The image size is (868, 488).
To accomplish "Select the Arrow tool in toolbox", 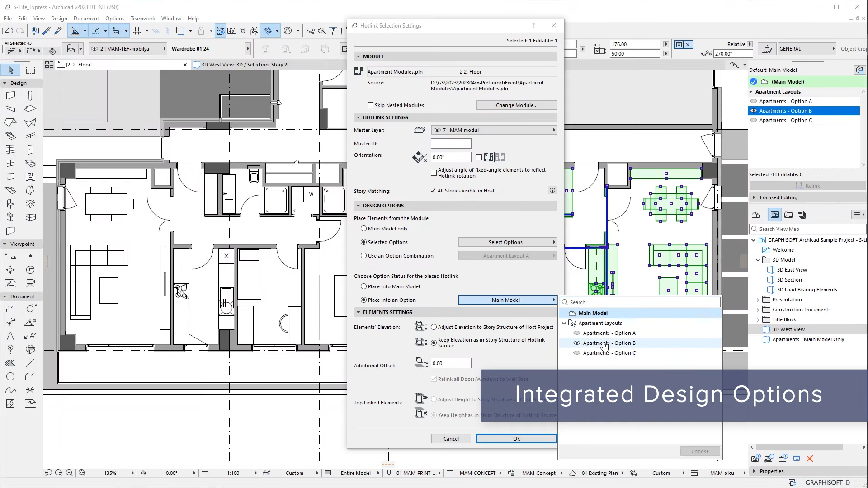I will click(x=11, y=70).
